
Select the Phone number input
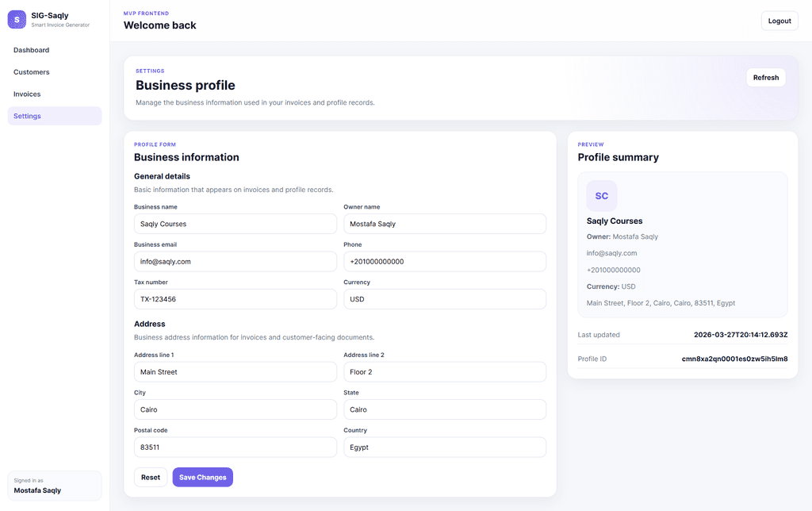point(444,262)
